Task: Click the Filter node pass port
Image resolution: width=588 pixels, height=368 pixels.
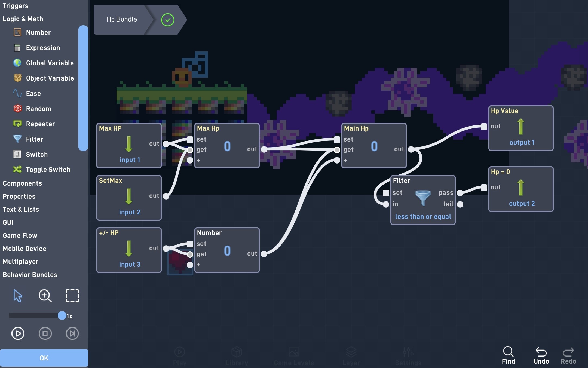Action: coord(460,193)
